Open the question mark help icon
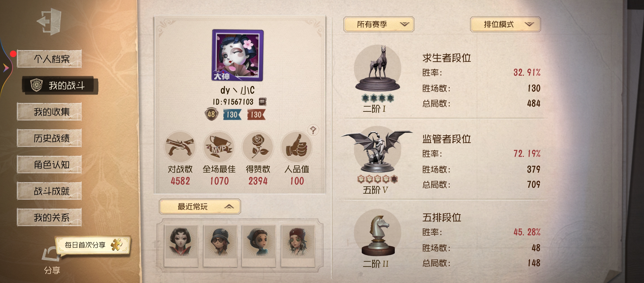The width and height of the screenshot is (644, 283). point(313,130)
